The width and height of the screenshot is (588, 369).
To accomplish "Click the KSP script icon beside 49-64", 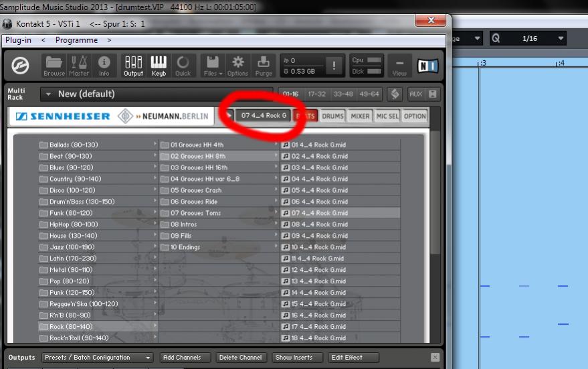I will pos(395,94).
